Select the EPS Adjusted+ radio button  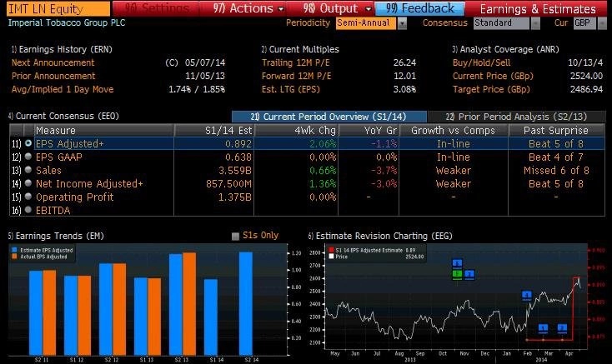pyautogui.click(x=28, y=143)
